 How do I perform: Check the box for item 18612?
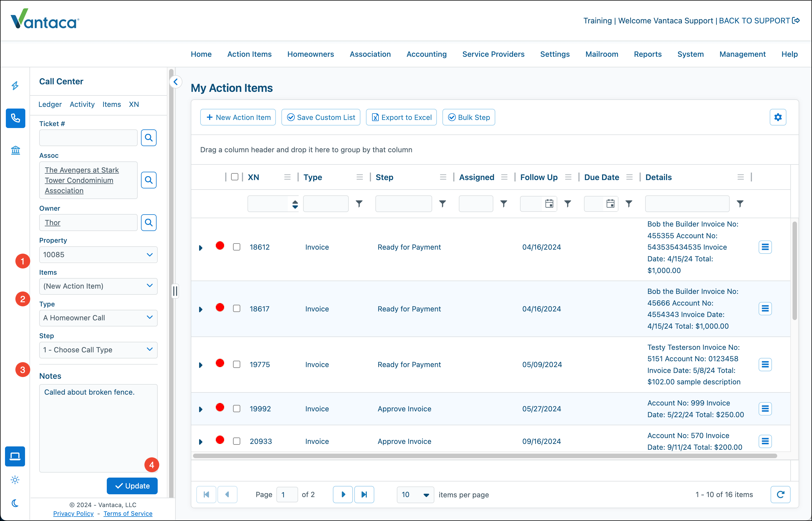pyautogui.click(x=237, y=247)
